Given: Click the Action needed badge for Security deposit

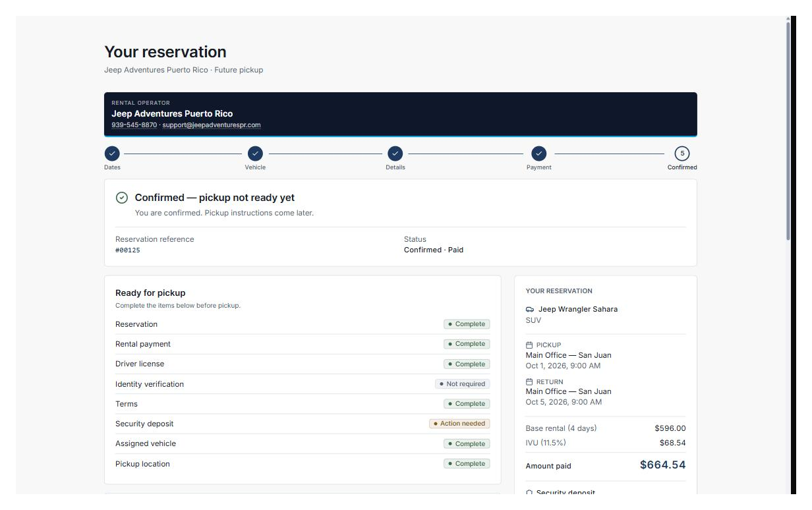Looking at the screenshot, I should tap(459, 424).
